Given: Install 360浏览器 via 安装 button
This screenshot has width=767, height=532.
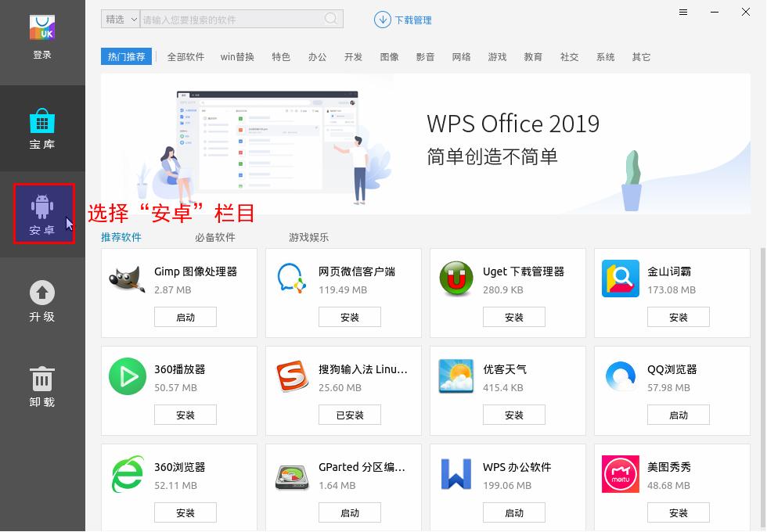Looking at the screenshot, I should tap(185, 513).
